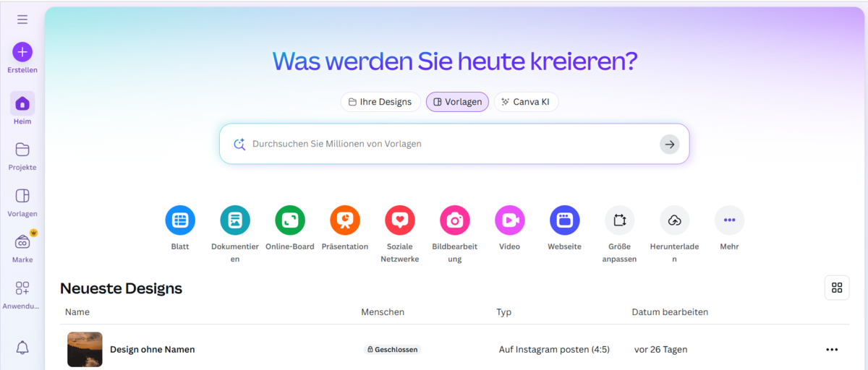Switch to grid view of designs
This screenshot has width=868, height=370.
coord(837,288)
